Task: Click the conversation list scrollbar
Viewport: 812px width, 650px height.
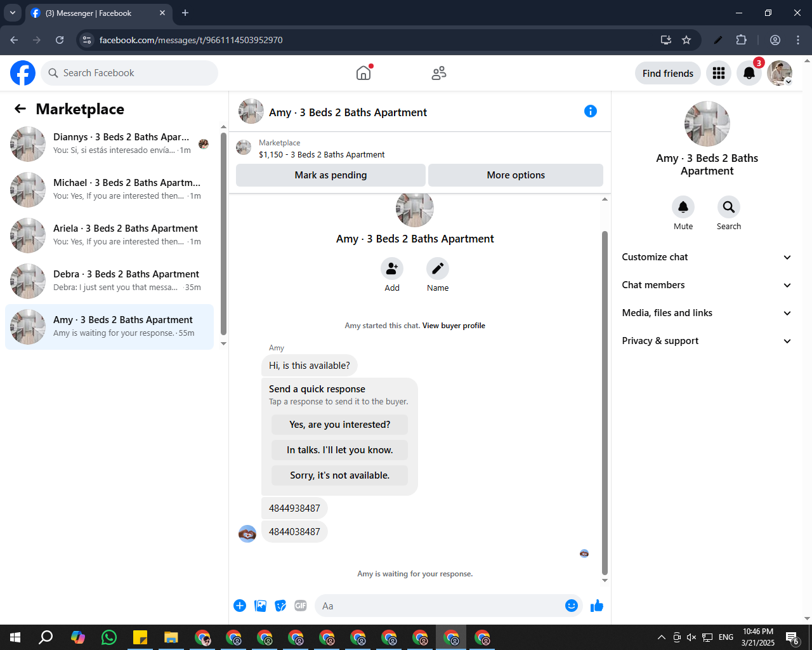Action: 223,233
